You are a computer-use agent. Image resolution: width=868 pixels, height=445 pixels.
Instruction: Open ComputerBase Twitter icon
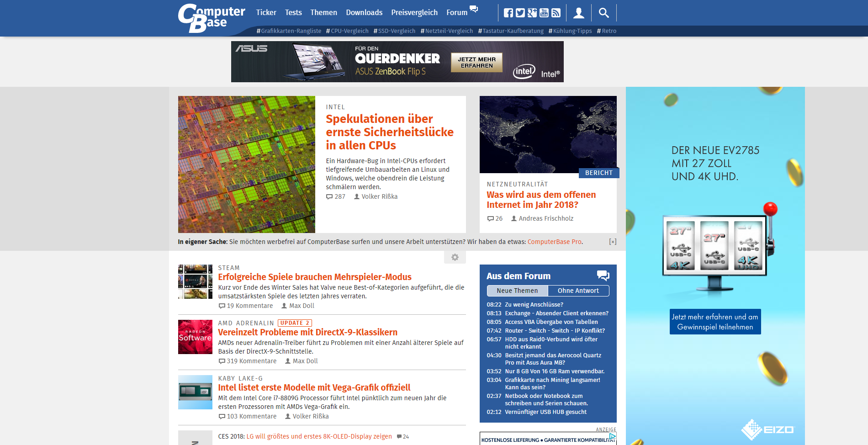(x=520, y=13)
